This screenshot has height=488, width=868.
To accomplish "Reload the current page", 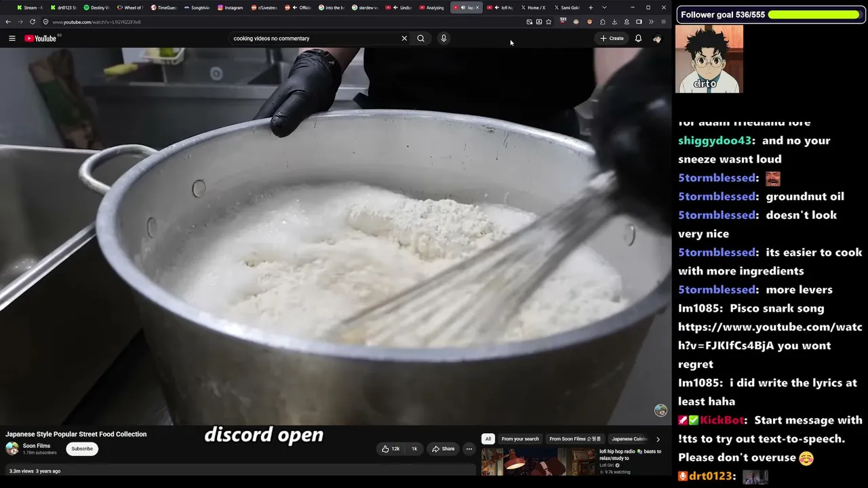I will 33,22.
